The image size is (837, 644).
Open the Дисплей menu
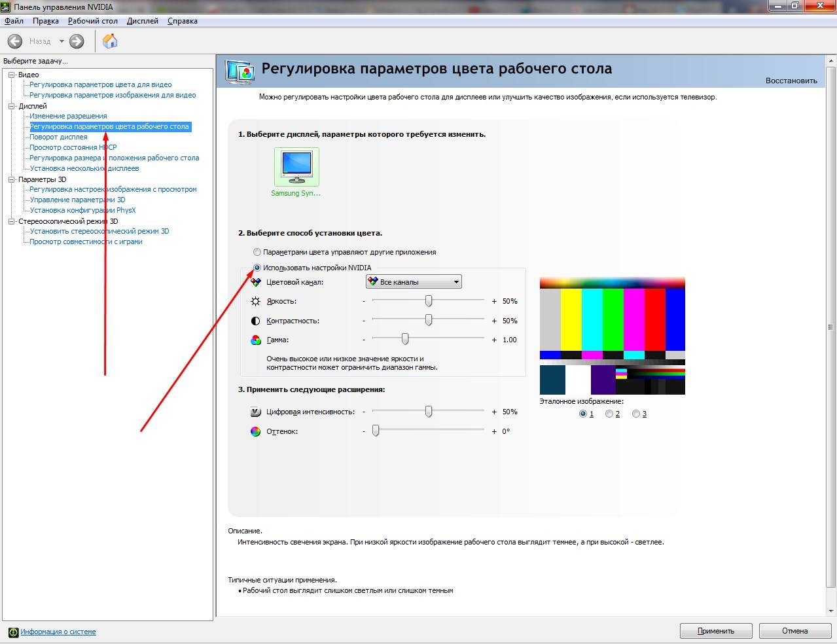tap(143, 21)
